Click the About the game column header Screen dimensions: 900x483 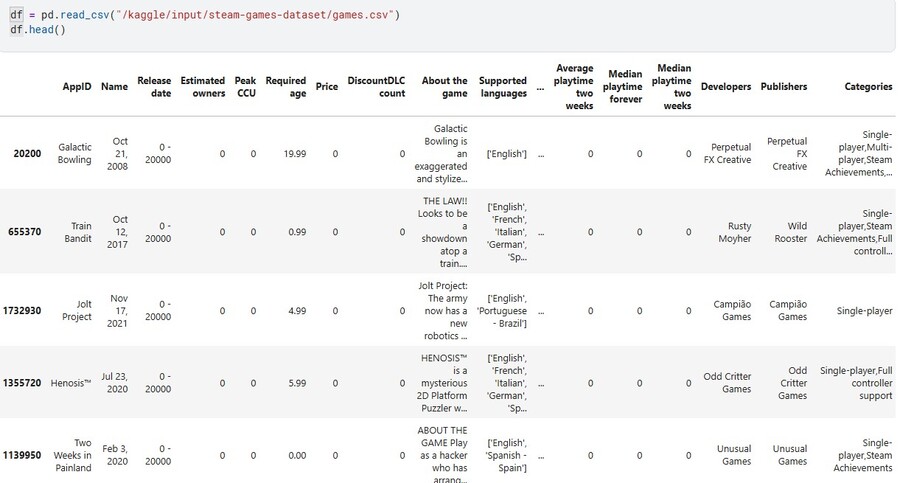click(444, 87)
